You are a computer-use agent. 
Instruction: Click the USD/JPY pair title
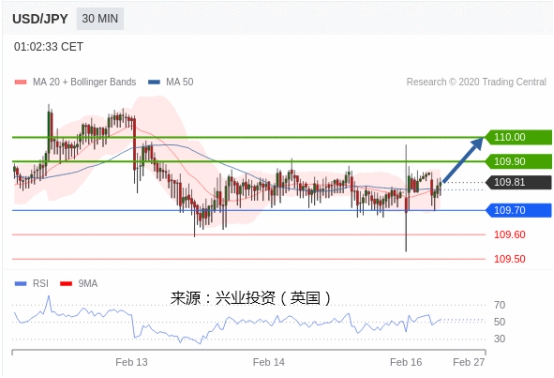pos(40,19)
